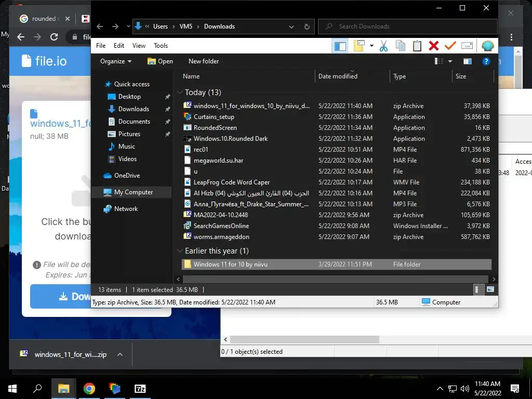Open Google Chrome from the taskbar

(x=89, y=389)
